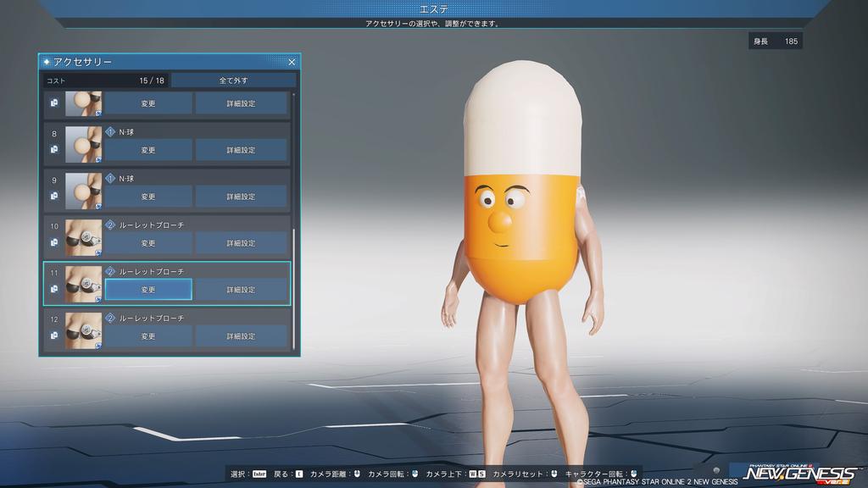Select the slot 12 ルーレットブローチ thumbnail
868x488 pixels.
[84, 330]
